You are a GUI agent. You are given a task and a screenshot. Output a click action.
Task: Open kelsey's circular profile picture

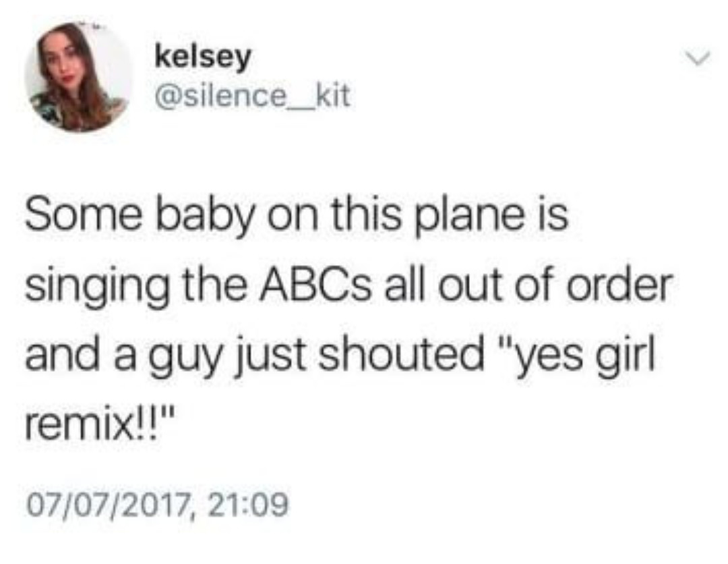(x=78, y=77)
